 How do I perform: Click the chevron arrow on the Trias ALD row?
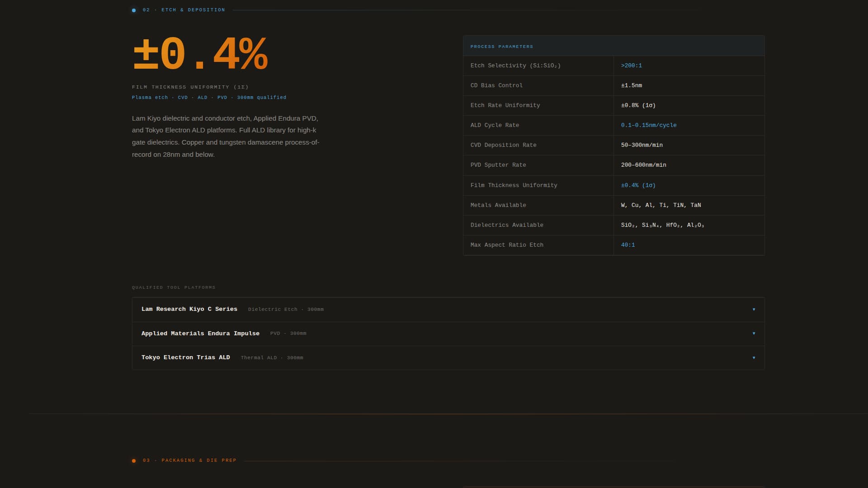tap(754, 357)
